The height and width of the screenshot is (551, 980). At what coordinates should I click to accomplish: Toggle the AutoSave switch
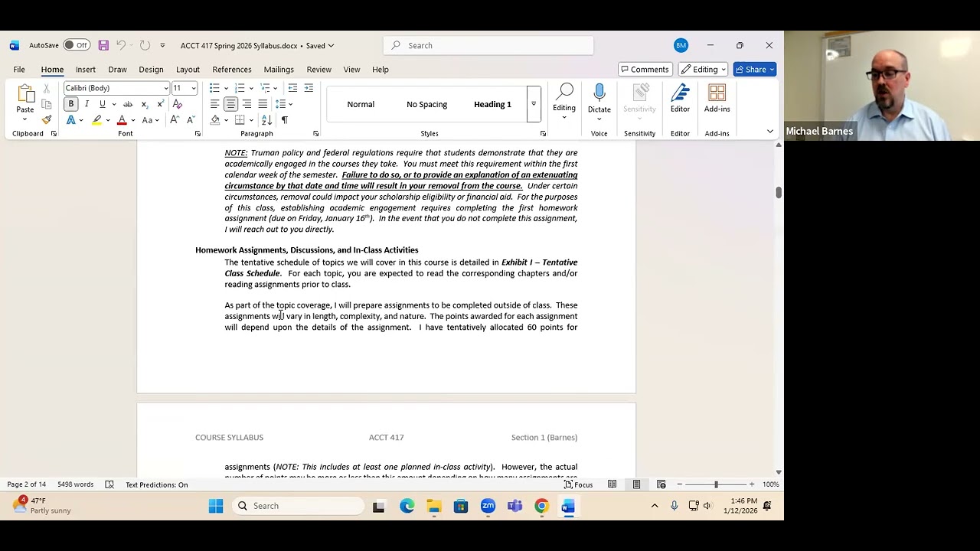[x=76, y=45]
